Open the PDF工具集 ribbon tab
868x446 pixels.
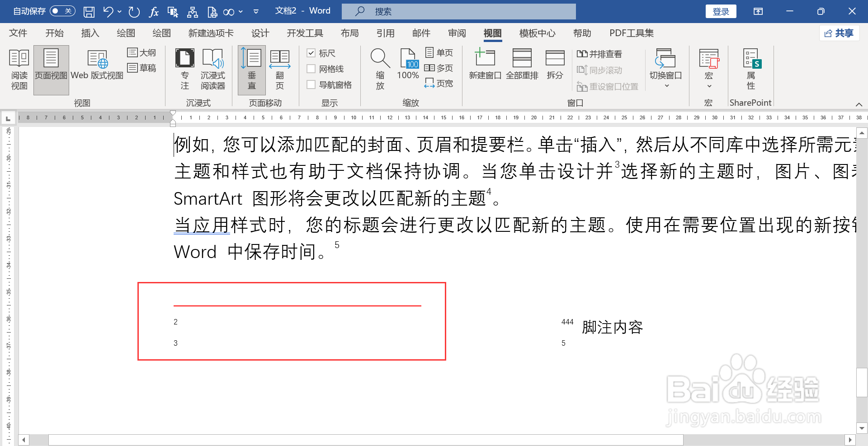click(631, 33)
